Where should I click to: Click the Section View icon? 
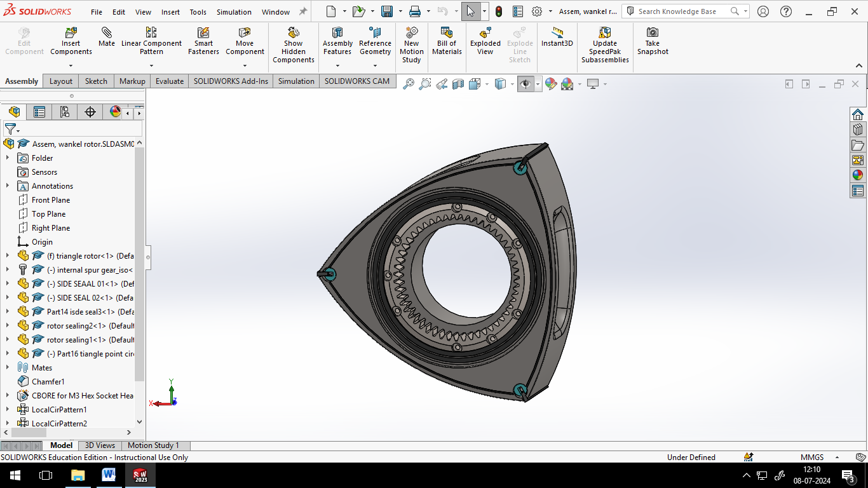pyautogui.click(x=458, y=84)
